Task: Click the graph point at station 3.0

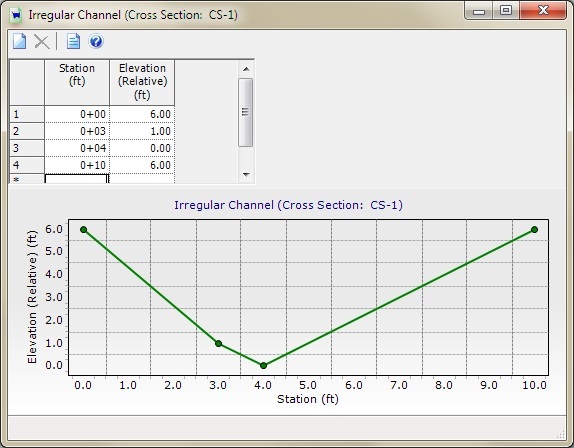Action: coord(219,343)
